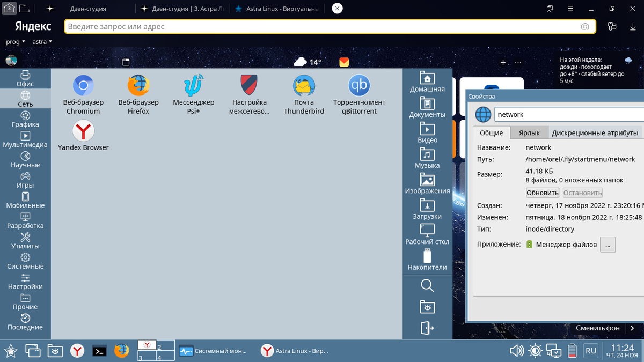Click the logout door icon
Image resolution: width=644 pixels, height=362 pixels.
point(427,328)
